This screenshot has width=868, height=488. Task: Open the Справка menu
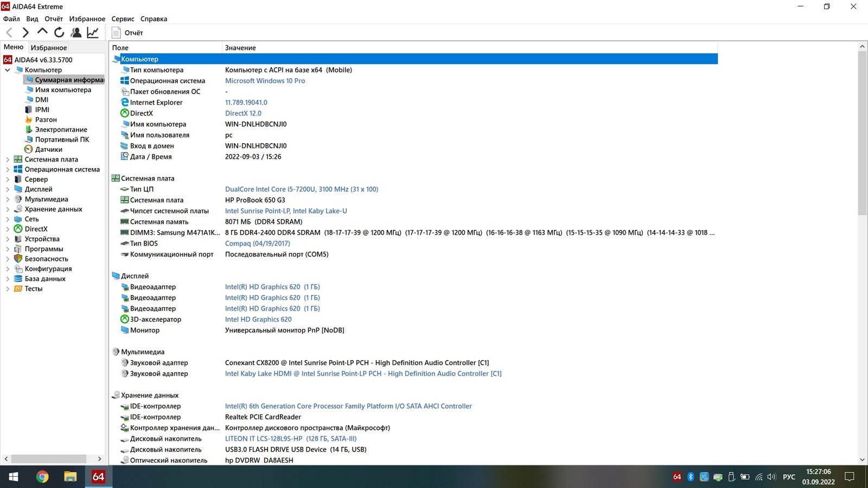154,18
